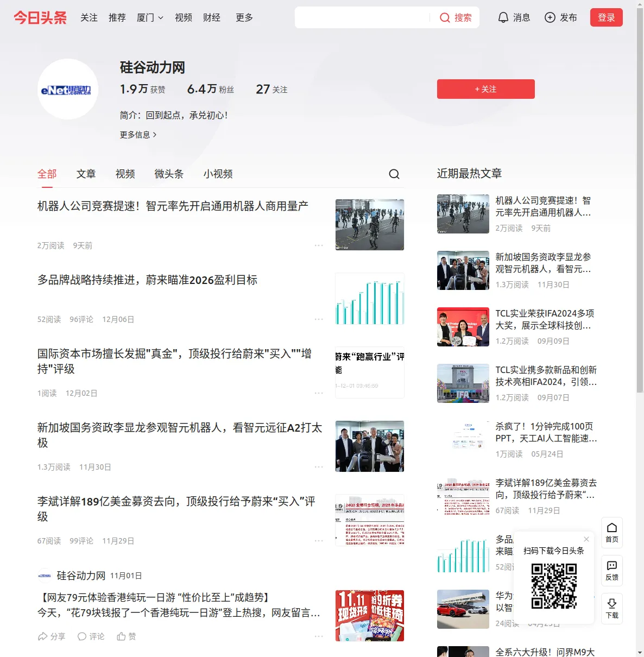Switch to the 微头条 tab
This screenshot has width=644, height=657.
point(169,174)
